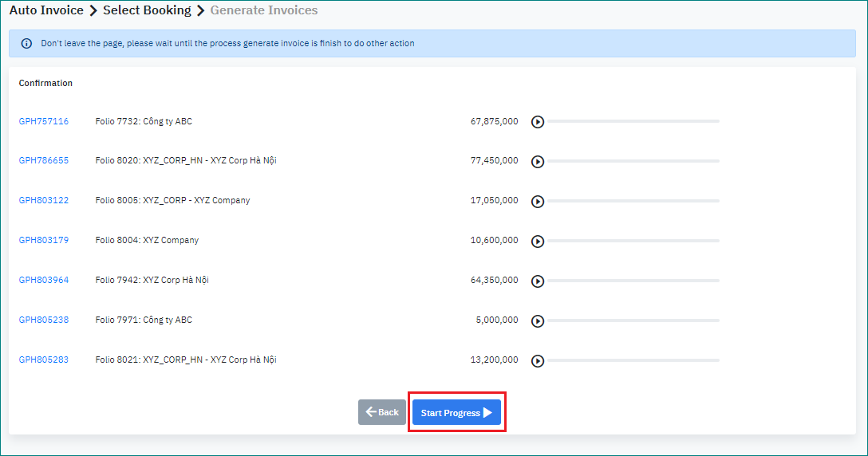868x456 pixels.
Task: Click the Start Progress button
Action: [456, 412]
